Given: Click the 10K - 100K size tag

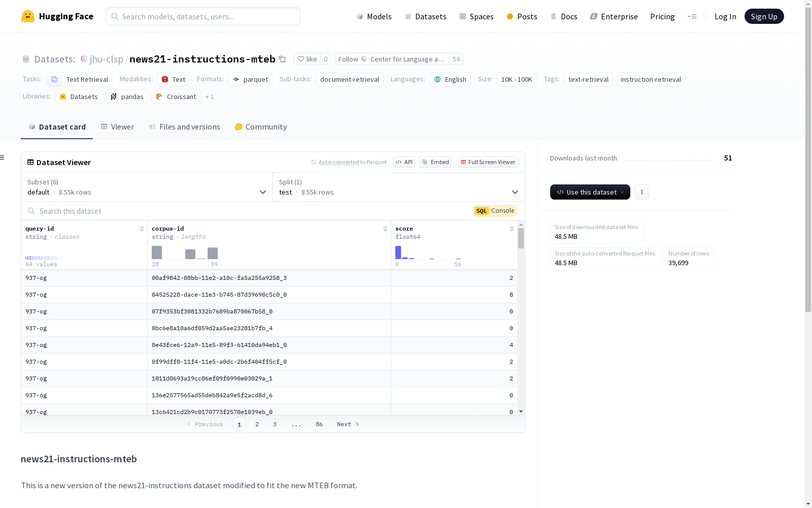Looking at the screenshot, I should [517, 79].
